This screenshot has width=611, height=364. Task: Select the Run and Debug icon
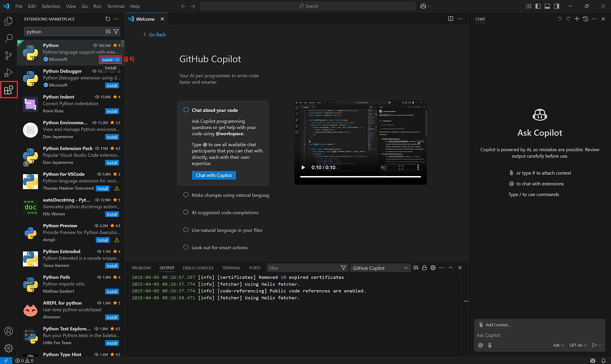(9, 73)
